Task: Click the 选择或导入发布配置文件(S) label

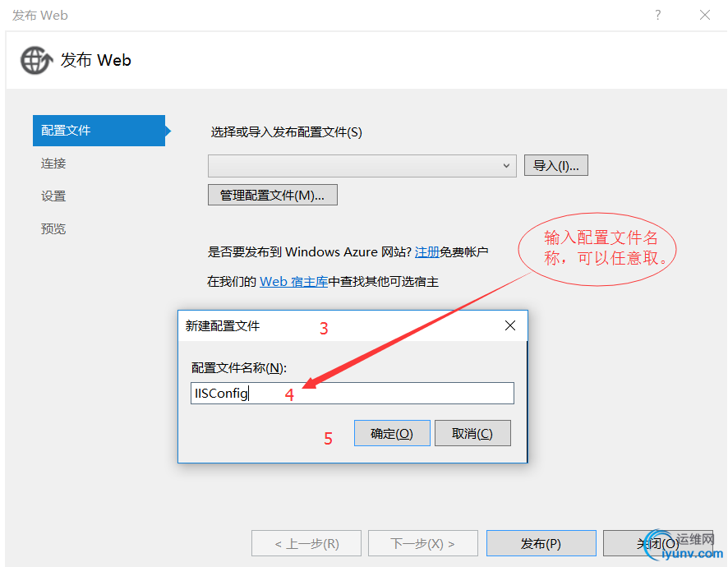Action: pos(287,132)
